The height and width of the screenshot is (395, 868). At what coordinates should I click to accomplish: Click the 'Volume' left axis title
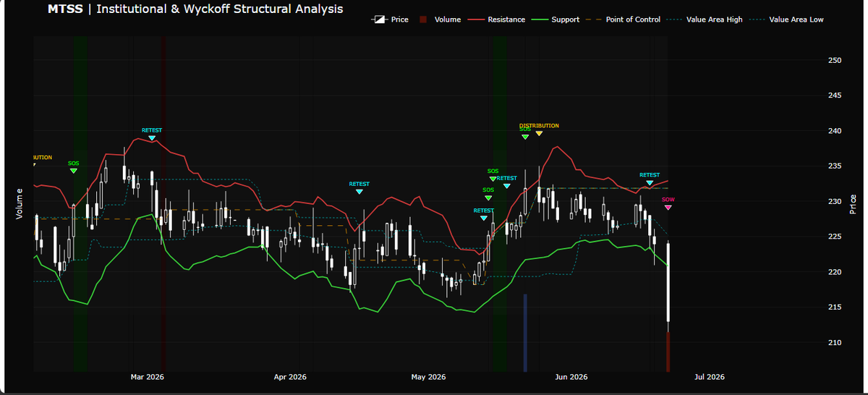(20, 204)
